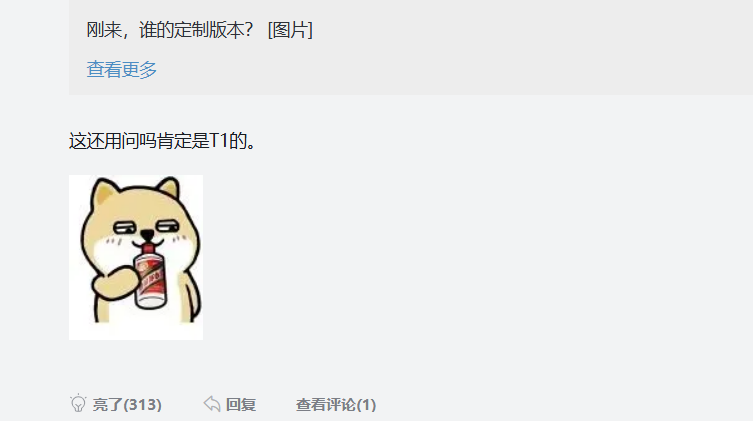This screenshot has height=421, width=753.
Task: Toggle the 亮了 like on this reply
Action: (116, 404)
